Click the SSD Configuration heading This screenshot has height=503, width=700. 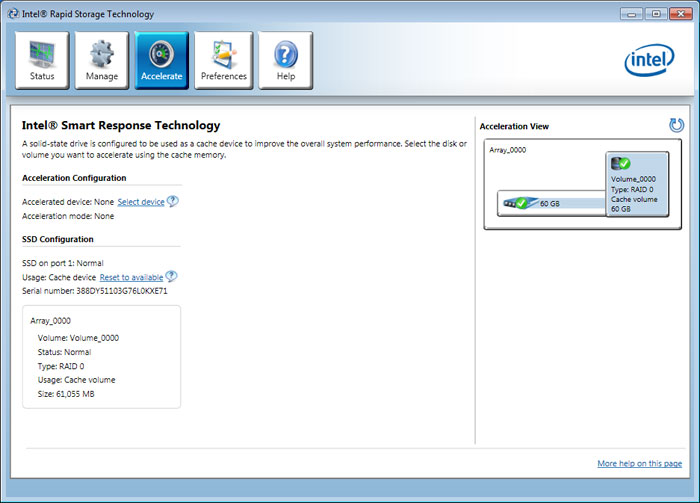pyautogui.click(x=58, y=239)
